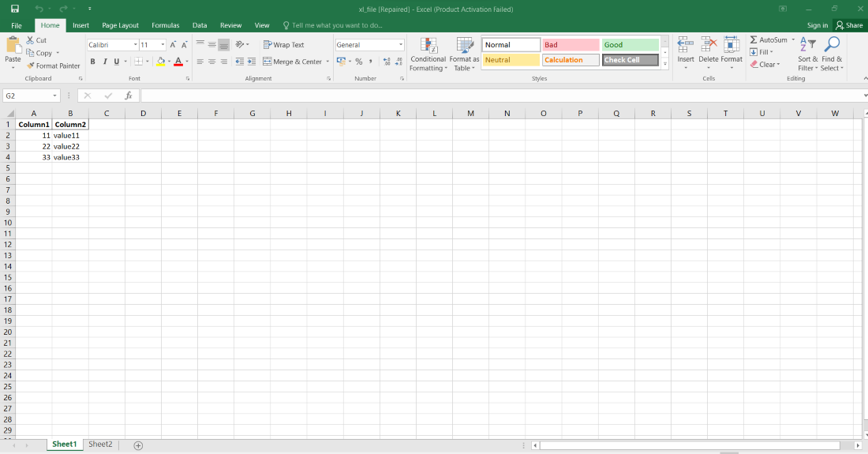Open Conditional Formatting menu
Viewport: 868px width, 454px height.
428,54
